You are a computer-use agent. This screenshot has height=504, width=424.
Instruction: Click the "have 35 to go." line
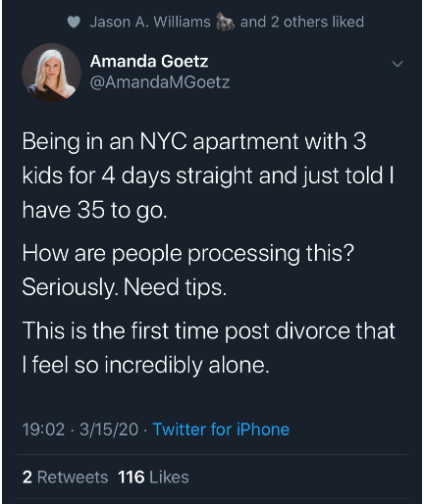[x=94, y=210]
